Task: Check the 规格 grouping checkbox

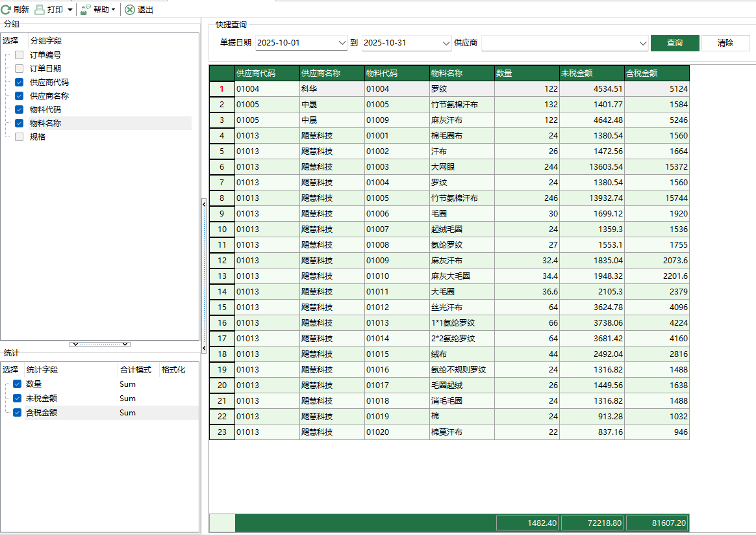Action: (19, 137)
